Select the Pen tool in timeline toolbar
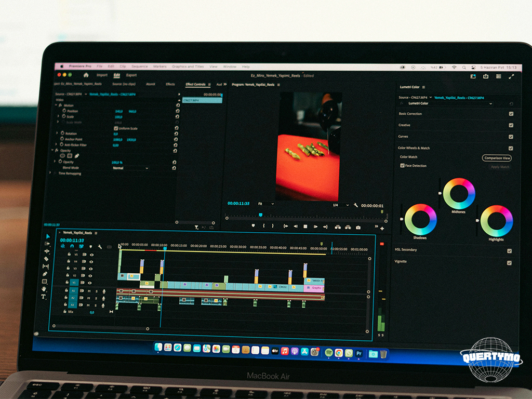 (x=45, y=274)
